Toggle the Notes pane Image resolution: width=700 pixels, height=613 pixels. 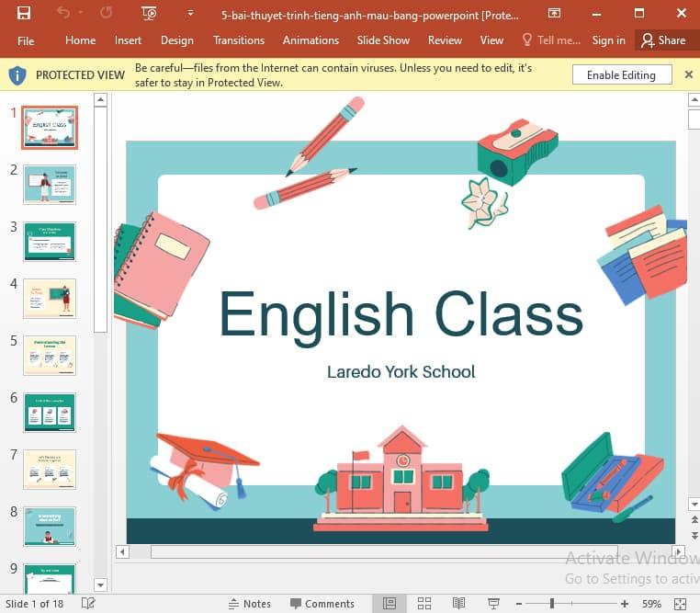click(250, 604)
